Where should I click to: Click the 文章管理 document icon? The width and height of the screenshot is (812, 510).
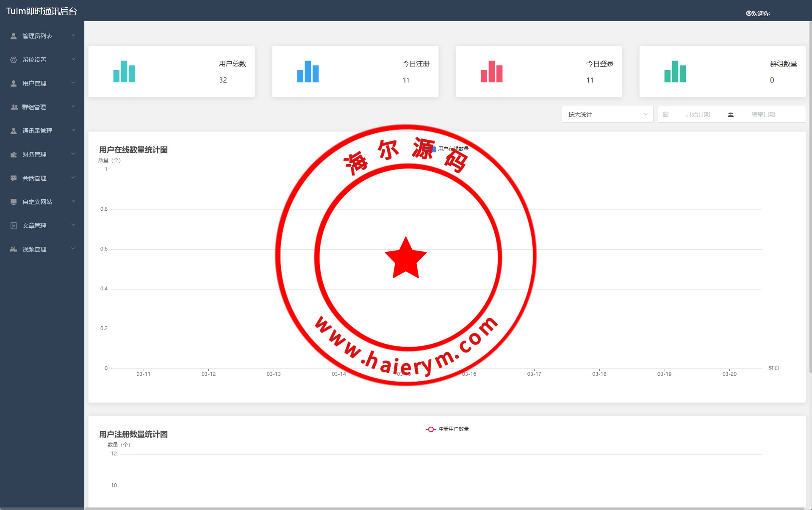point(14,226)
